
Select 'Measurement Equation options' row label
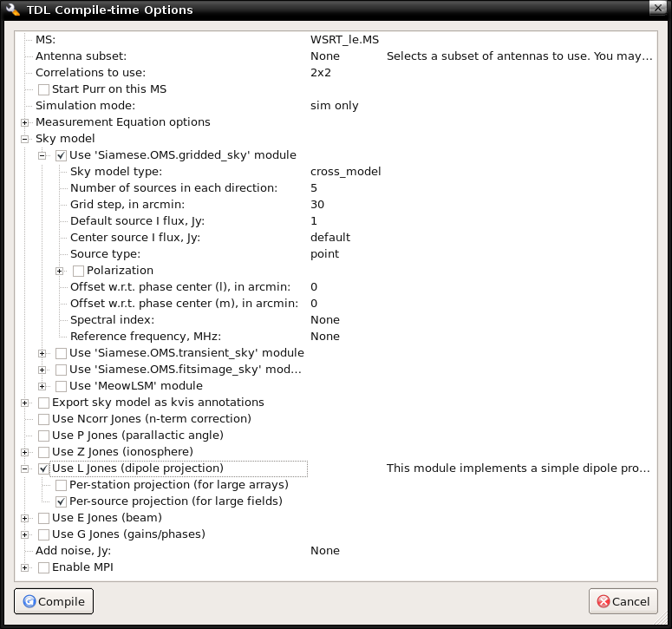coord(123,122)
